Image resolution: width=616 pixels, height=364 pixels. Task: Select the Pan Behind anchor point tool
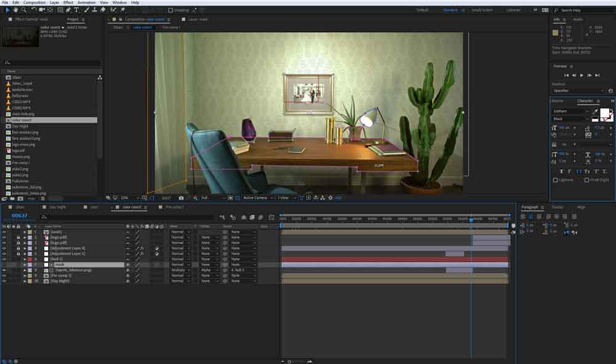point(51,10)
